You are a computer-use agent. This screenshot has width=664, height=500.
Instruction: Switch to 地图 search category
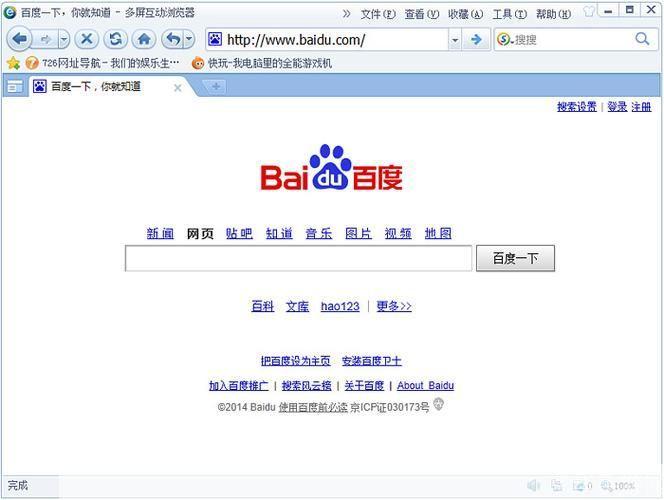(438, 233)
